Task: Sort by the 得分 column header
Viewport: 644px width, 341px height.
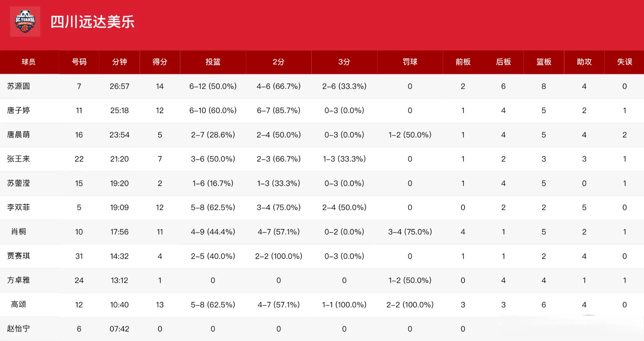Action: click(160, 62)
